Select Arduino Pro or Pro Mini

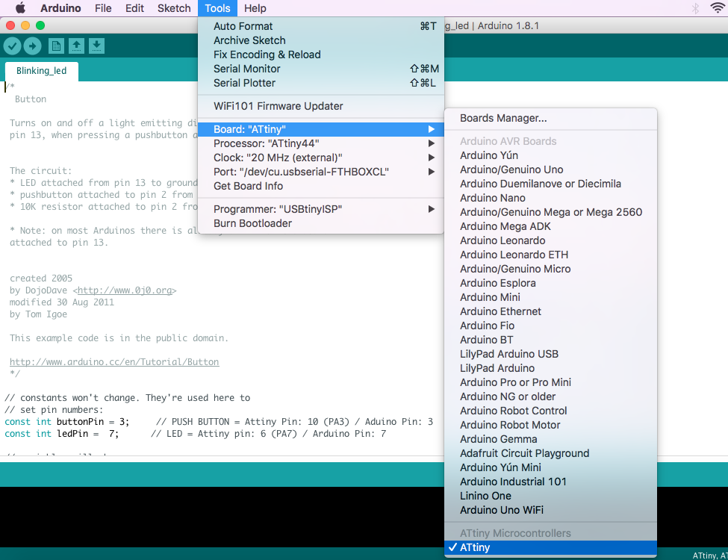(x=550, y=382)
